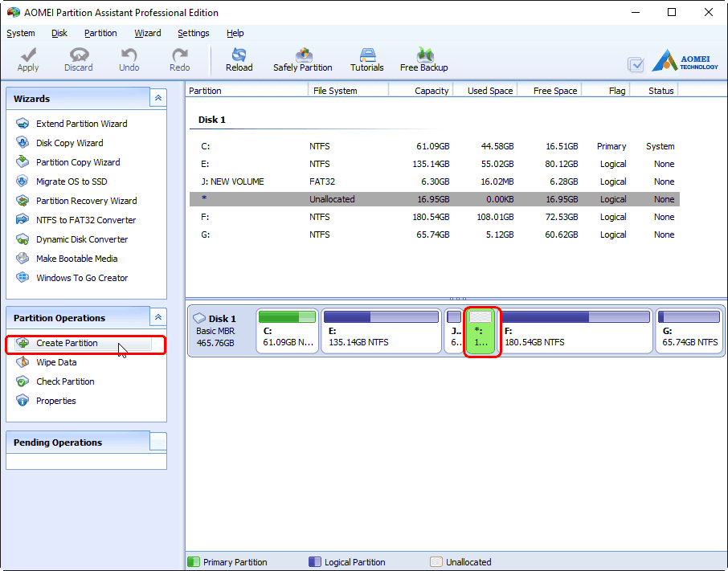
Task: Click the Primary Partition legend swatch
Action: tap(193, 561)
